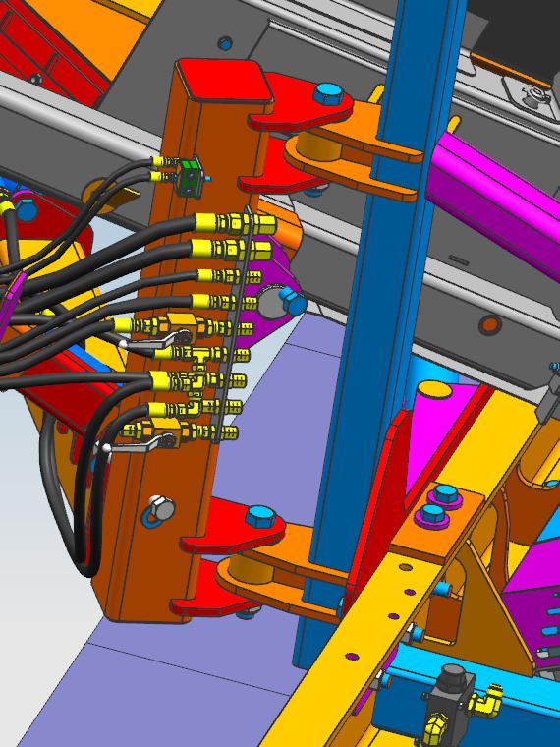Image resolution: width=560 pixels, height=747 pixels.
Task: Select the lower ball valve lever handle
Action: [x=136, y=446]
